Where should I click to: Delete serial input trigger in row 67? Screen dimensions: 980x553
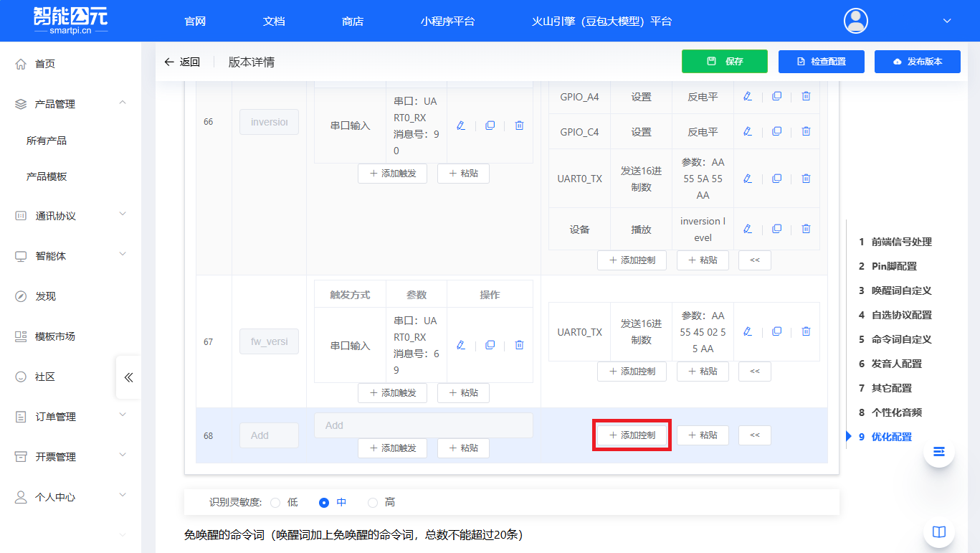(519, 345)
